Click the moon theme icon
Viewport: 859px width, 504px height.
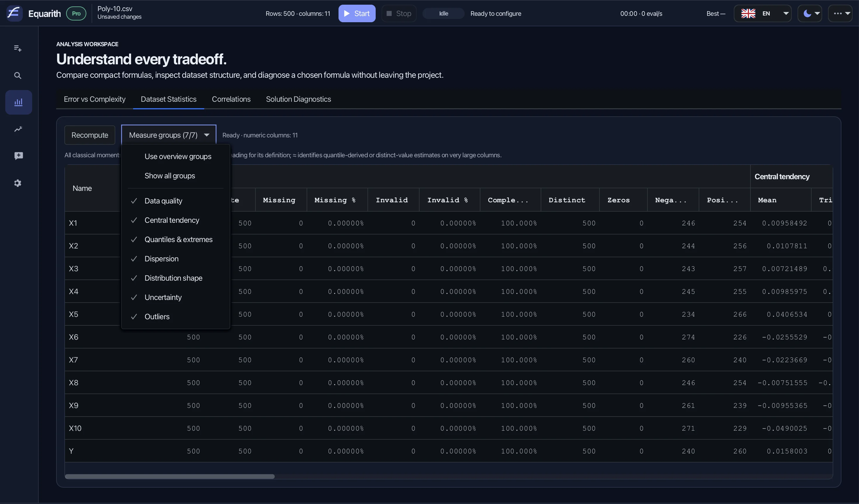pyautogui.click(x=807, y=14)
